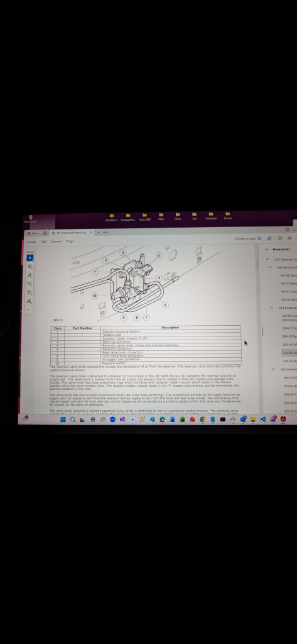The width and height of the screenshot is (297, 644).
Task: Open bookmark 100-02 Jacking
Action: 289,292
